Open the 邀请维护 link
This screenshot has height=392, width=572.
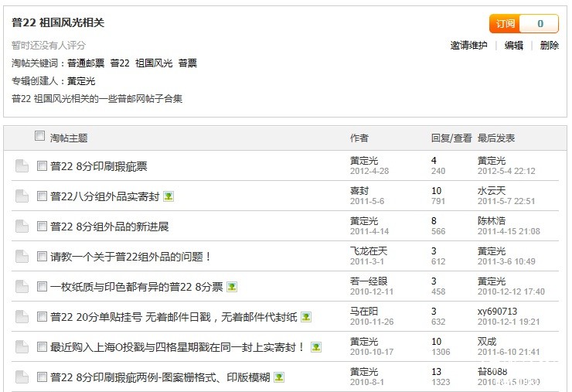pyautogui.click(x=468, y=46)
